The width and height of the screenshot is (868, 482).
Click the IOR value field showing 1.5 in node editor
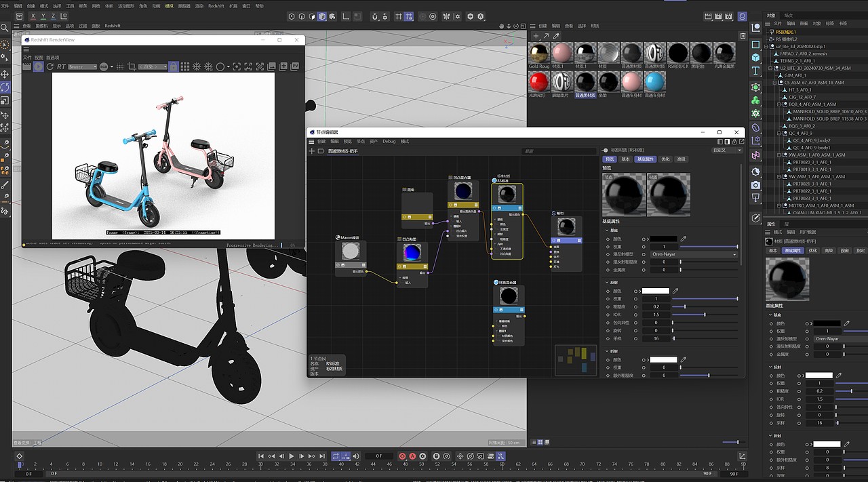(656, 315)
